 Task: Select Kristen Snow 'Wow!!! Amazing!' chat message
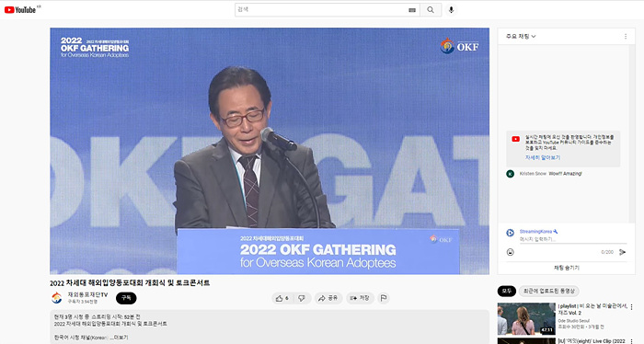coord(550,174)
